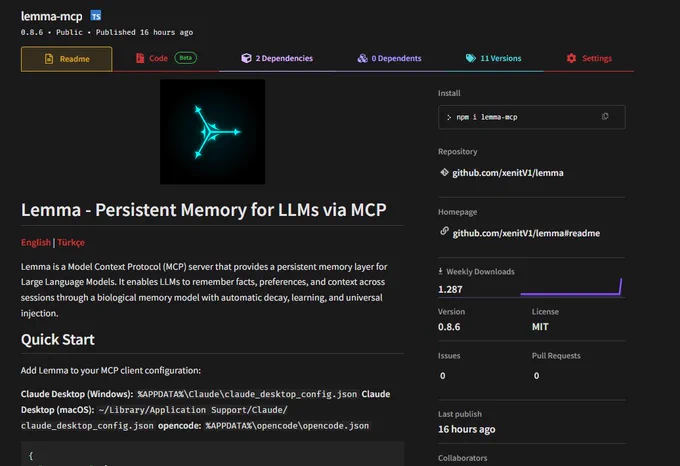Select the English language link
The width and height of the screenshot is (680, 466).
click(36, 242)
